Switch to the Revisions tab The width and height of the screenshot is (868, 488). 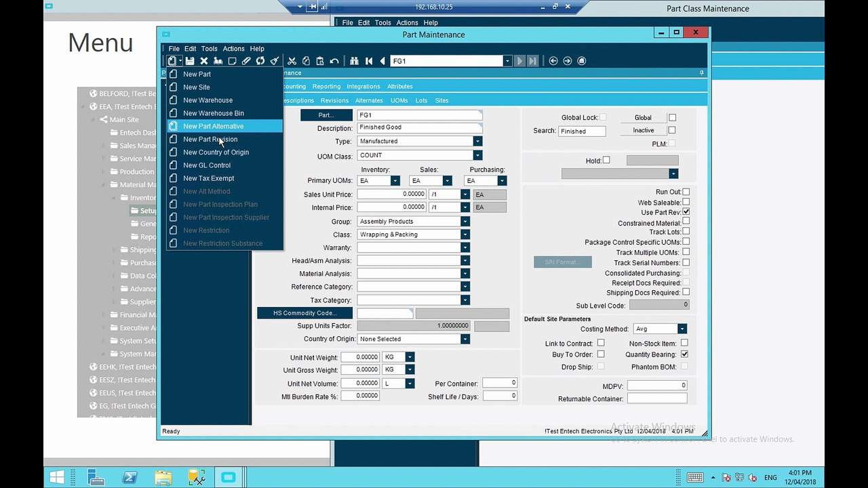[334, 100]
